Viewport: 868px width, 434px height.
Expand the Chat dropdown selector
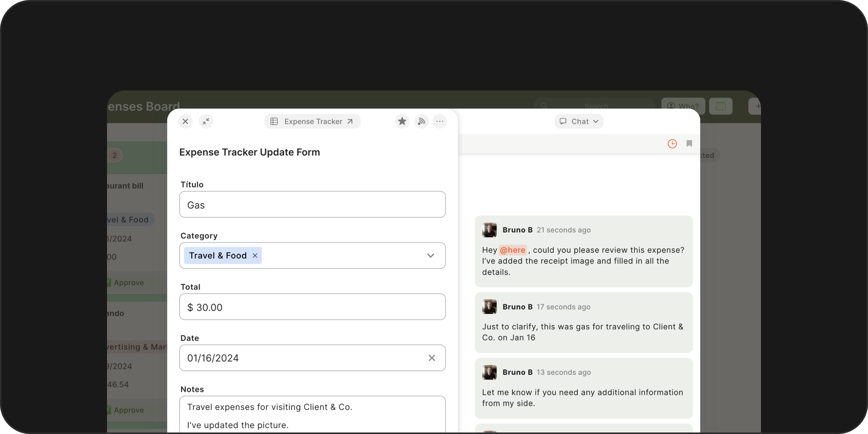(579, 121)
